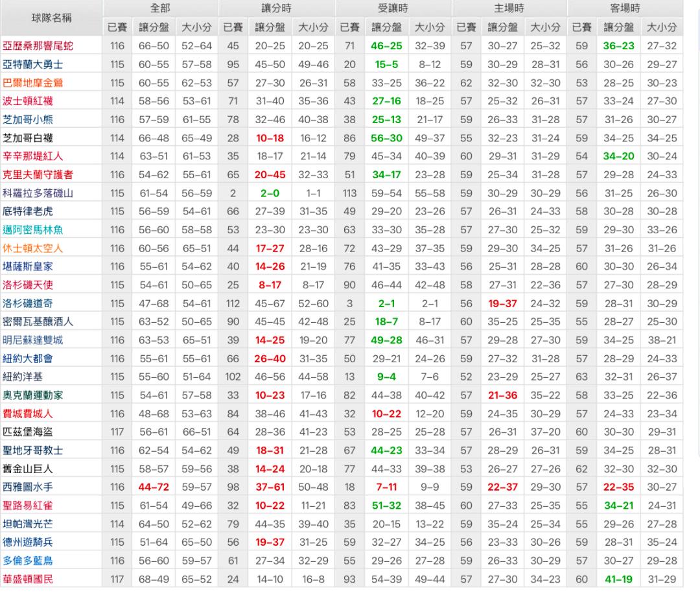
Task: Open the 底特律老虎 team link
Action: point(28,211)
